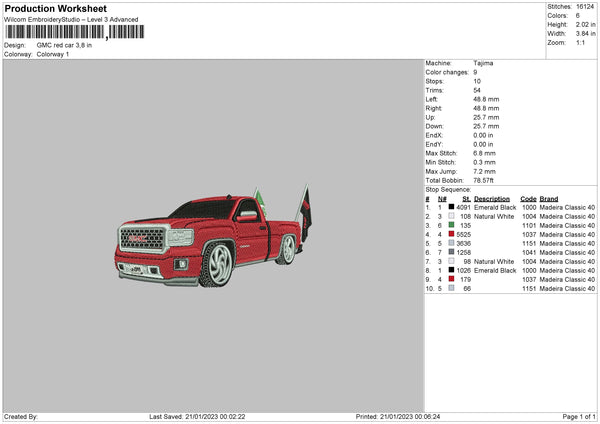Click the 'Colorway 1' value
This screenshot has width=600, height=424.
[x=53, y=54]
